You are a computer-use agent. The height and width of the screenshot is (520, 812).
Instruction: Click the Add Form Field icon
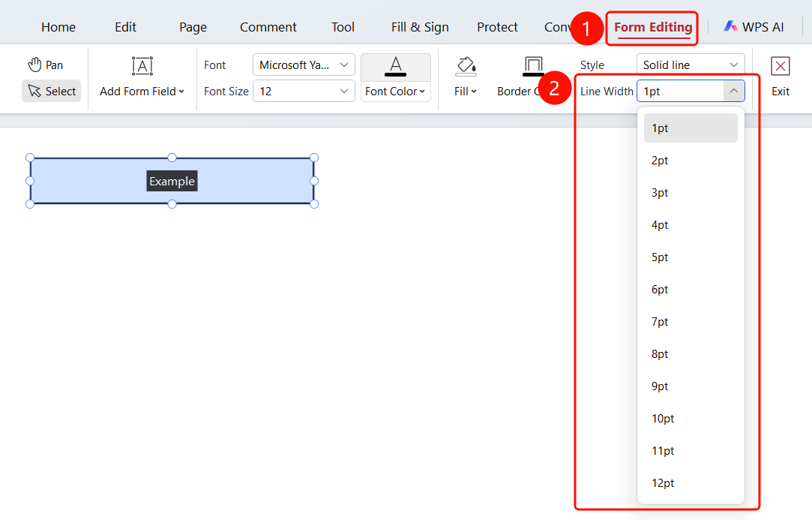pyautogui.click(x=142, y=66)
